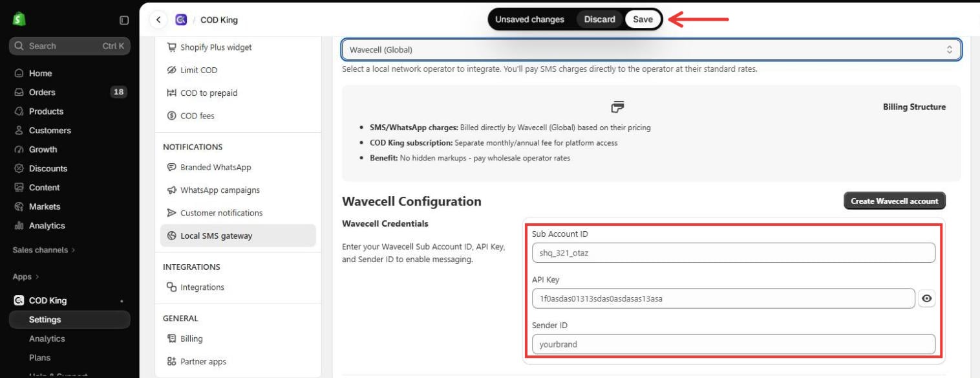Click the Discounts badge icon
This screenshot has height=378, width=980.
tap(19, 168)
